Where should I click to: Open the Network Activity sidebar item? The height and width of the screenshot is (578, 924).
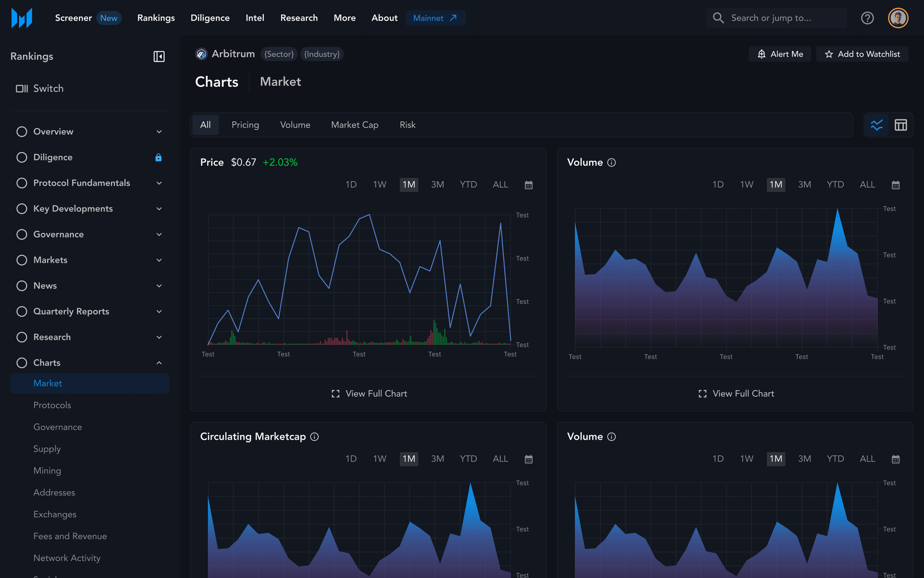click(67, 558)
